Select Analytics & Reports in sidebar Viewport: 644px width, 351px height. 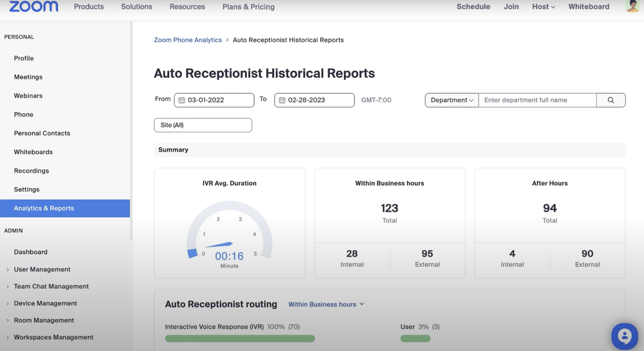[65, 208]
